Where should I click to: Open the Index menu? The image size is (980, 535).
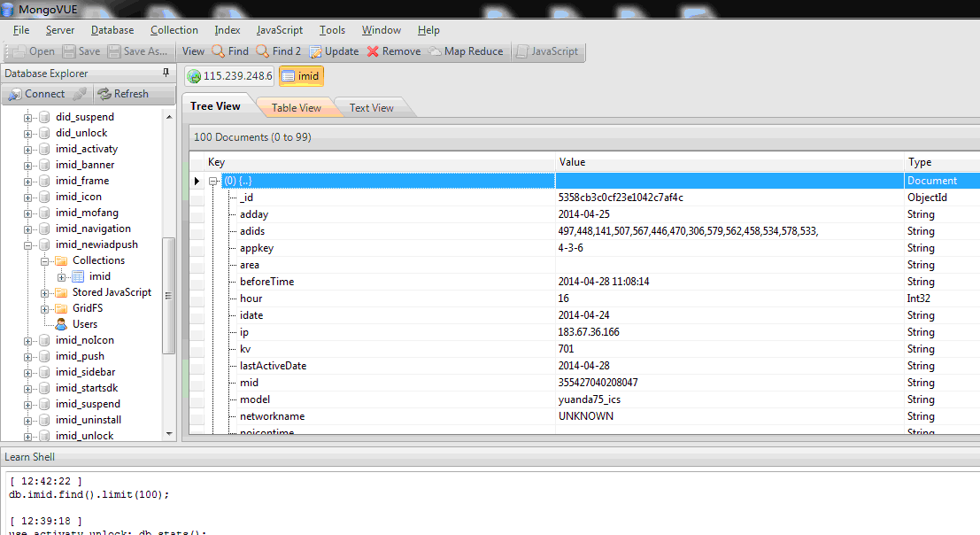click(228, 30)
